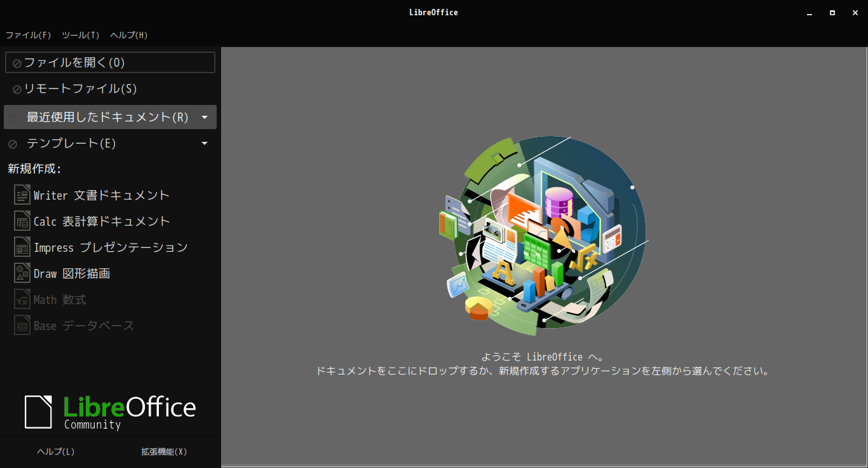Click the ファイルを開く(O) button
The width and height of the screenshot is (868, 468).
coord(110,62)
